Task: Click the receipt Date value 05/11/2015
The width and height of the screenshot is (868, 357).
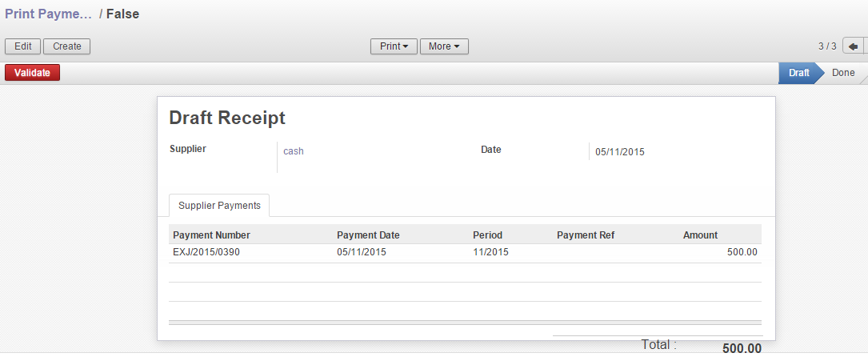Action: (x=620, y=151)
